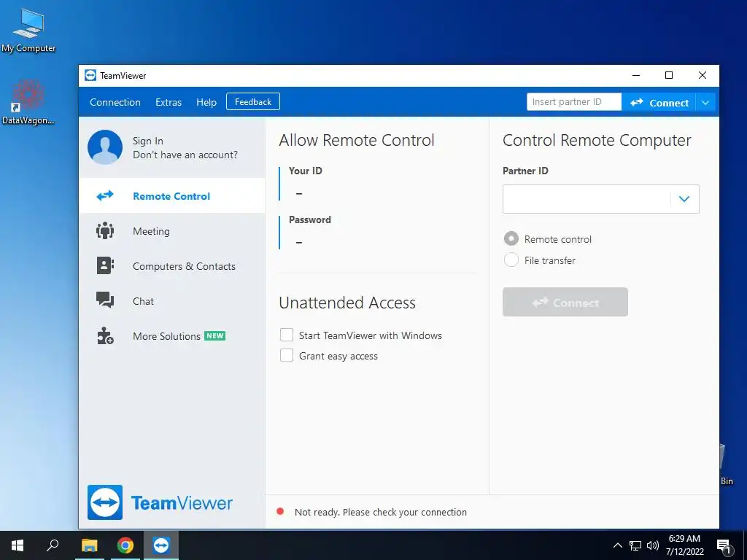Open the network status tray icon
The width and height of the screenshot is (747, 560).
(635, 545)
